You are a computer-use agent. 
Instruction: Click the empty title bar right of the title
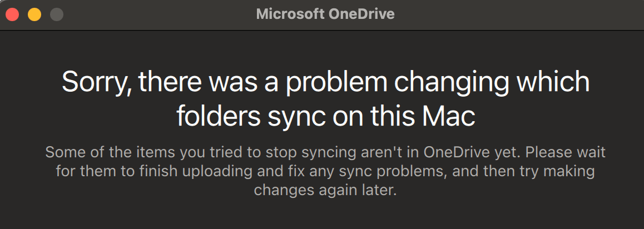[518, 15]
